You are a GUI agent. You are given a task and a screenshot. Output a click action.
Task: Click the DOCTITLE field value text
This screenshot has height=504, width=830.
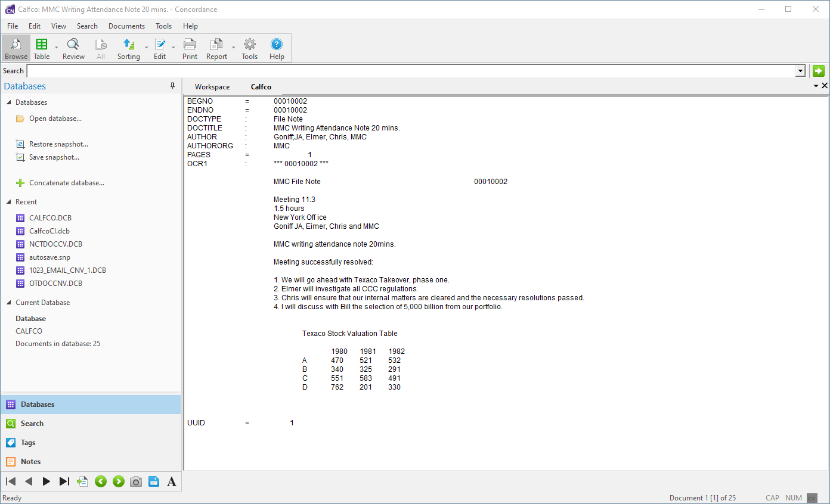tap(336, 128)
